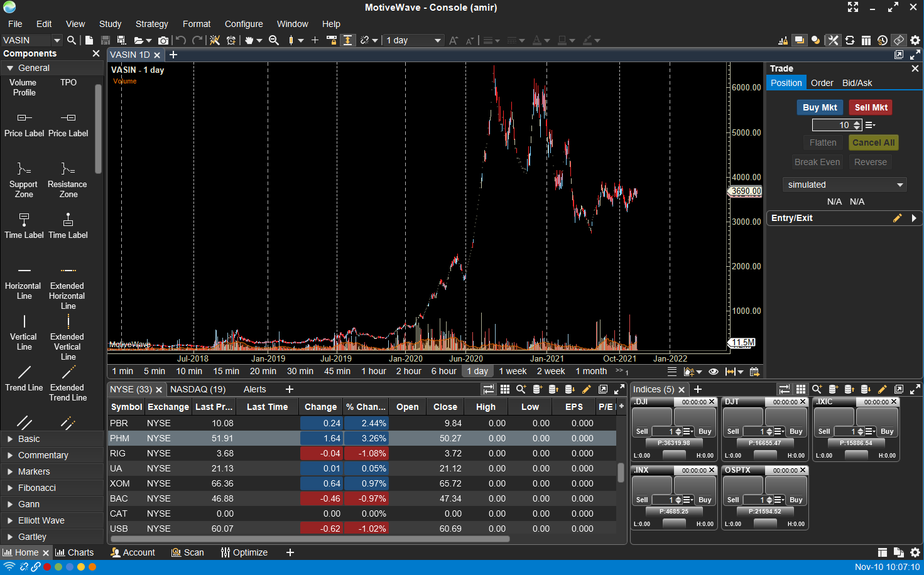Open the Bid/Ask tab in Trade panel
Image resolution: width=924 pixels, height=575 pixels.
[x=857, y=83]
